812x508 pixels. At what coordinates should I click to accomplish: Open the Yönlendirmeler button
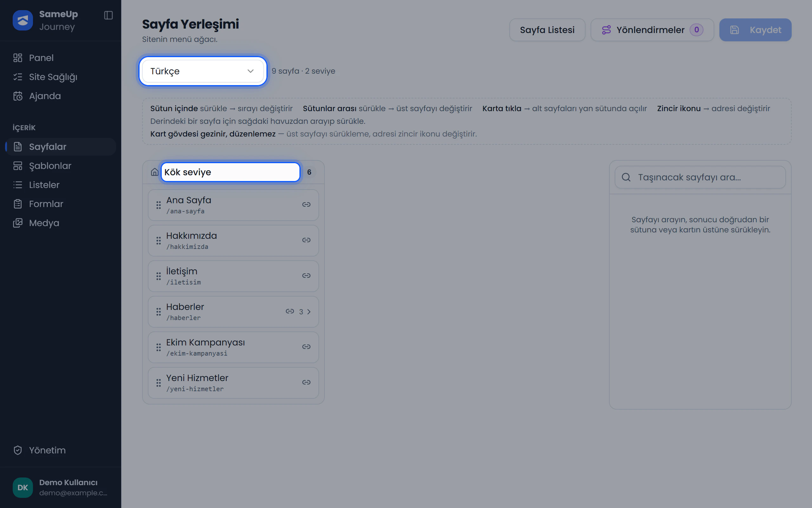click(652, 30)
